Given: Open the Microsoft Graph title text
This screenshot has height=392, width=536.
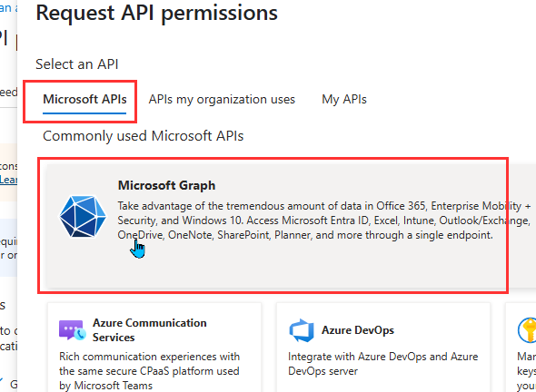Looking at the screenshot, I should click(x=166, y=185).
